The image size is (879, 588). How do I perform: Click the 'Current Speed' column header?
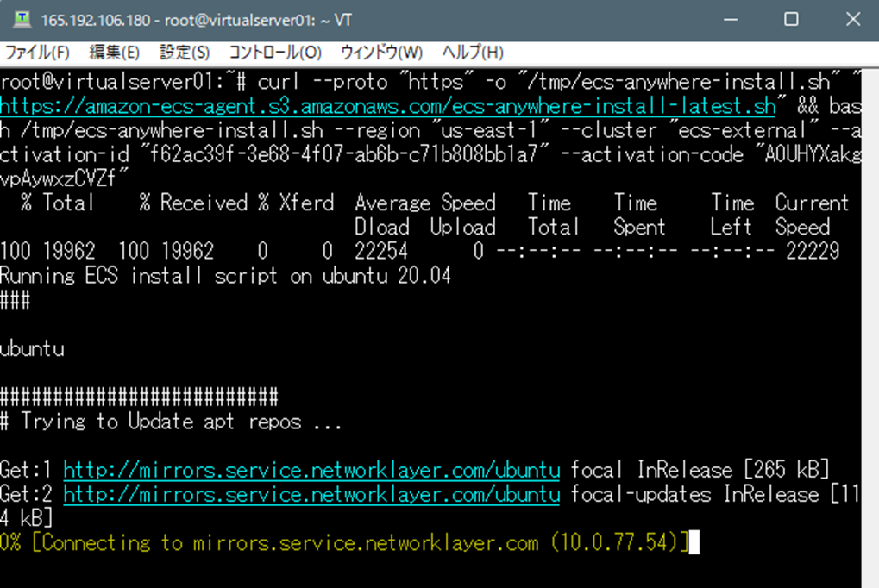coord(812,215)
